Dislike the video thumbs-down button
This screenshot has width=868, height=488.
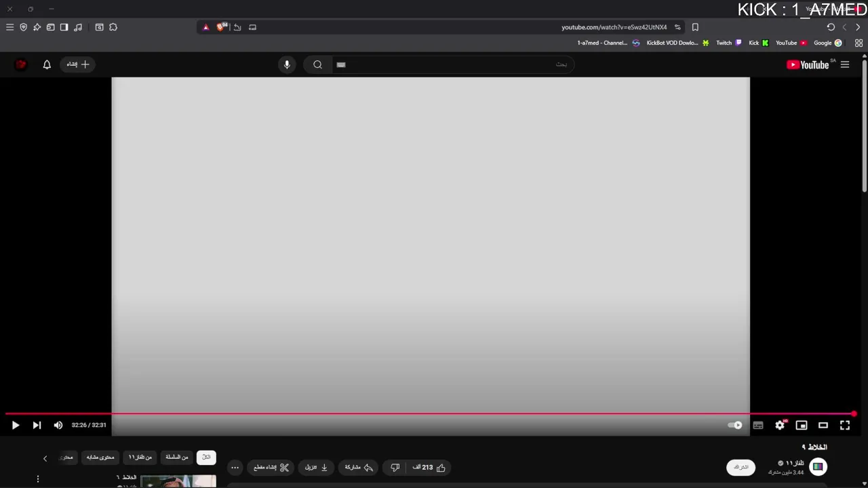[x=395, y=467]
